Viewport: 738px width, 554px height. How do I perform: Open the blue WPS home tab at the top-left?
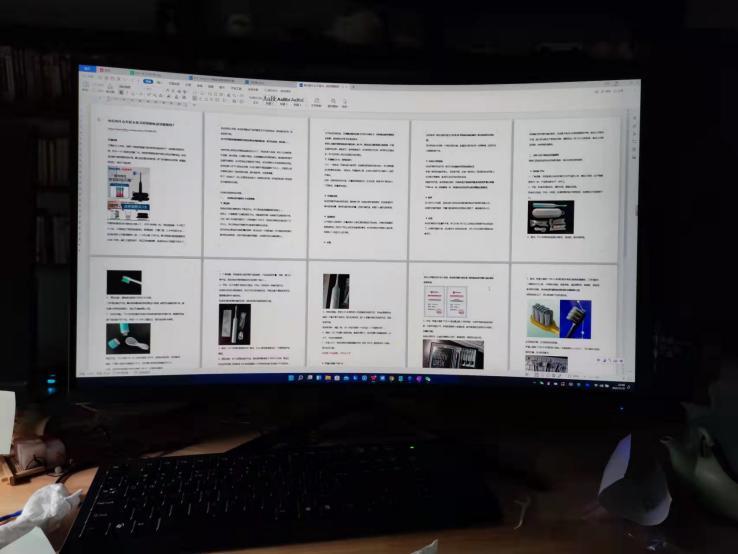pos(88,69)
